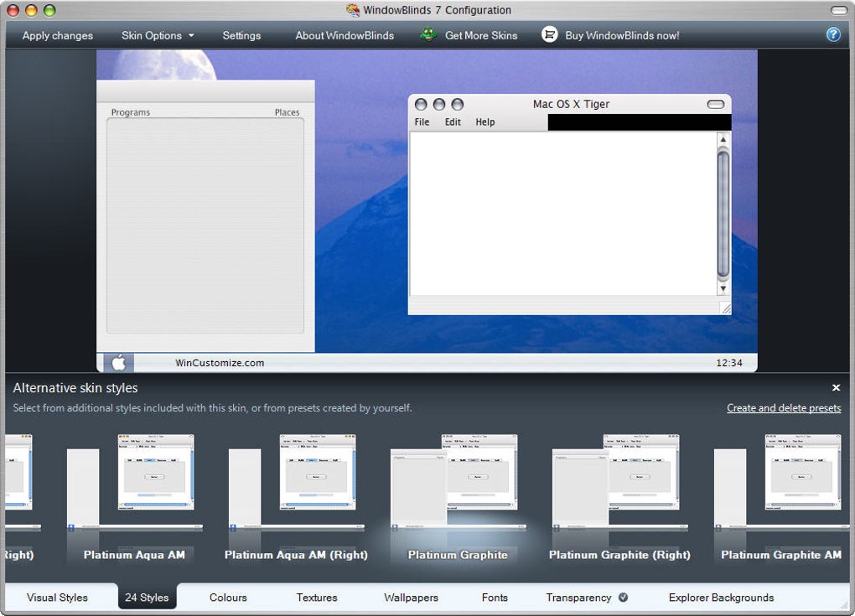Click Edit menu in Mac OS X Tiger preview

pos(453,122)
